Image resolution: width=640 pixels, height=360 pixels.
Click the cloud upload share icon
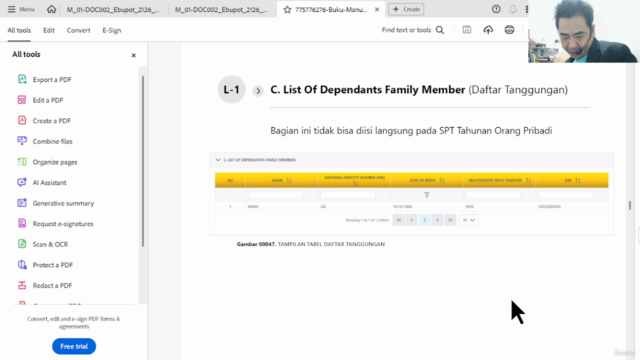(x=488, y=29)
